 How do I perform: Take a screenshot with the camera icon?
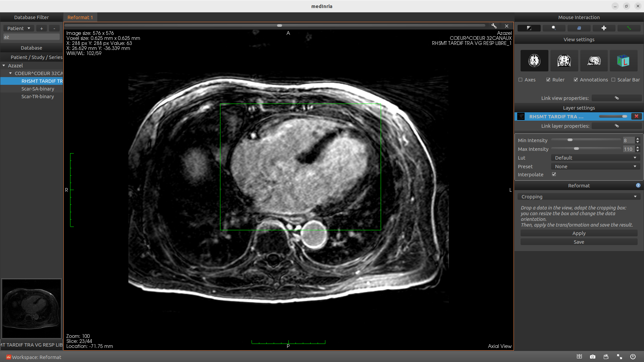click(593, 357)
